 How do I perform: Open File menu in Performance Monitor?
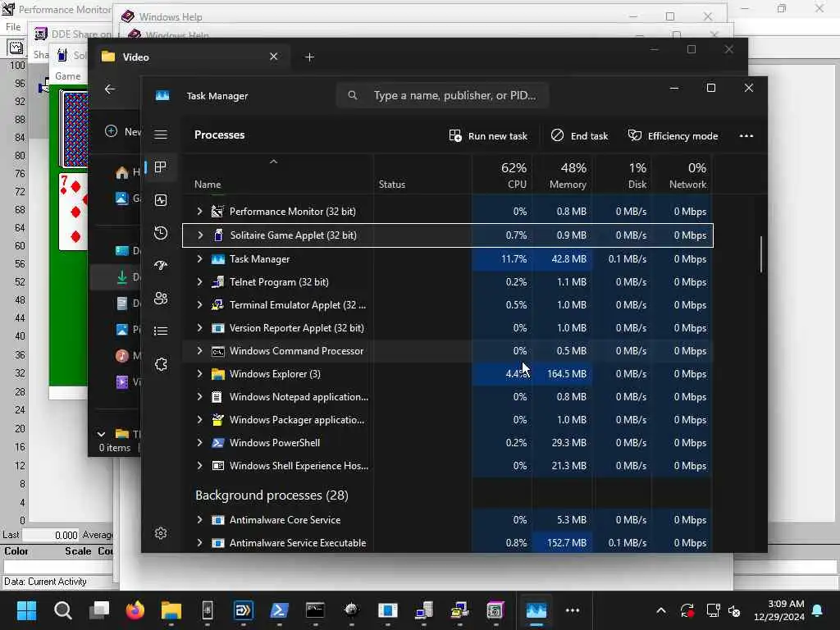13,27
